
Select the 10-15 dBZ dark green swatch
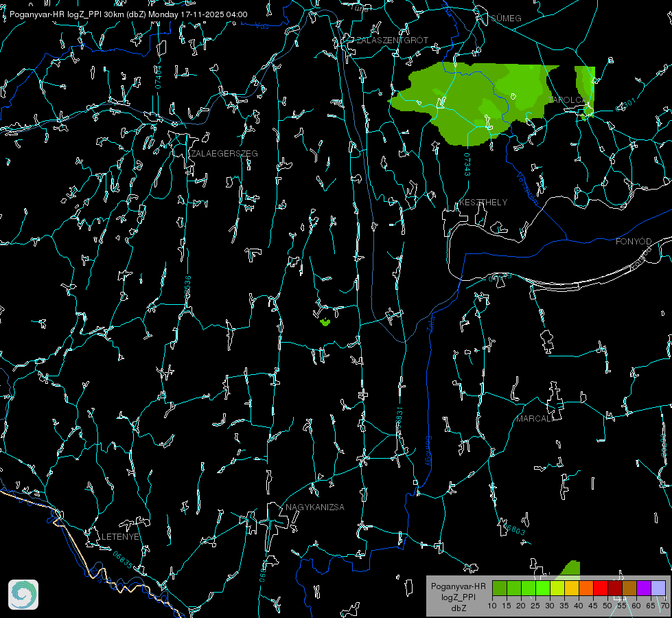500,588
